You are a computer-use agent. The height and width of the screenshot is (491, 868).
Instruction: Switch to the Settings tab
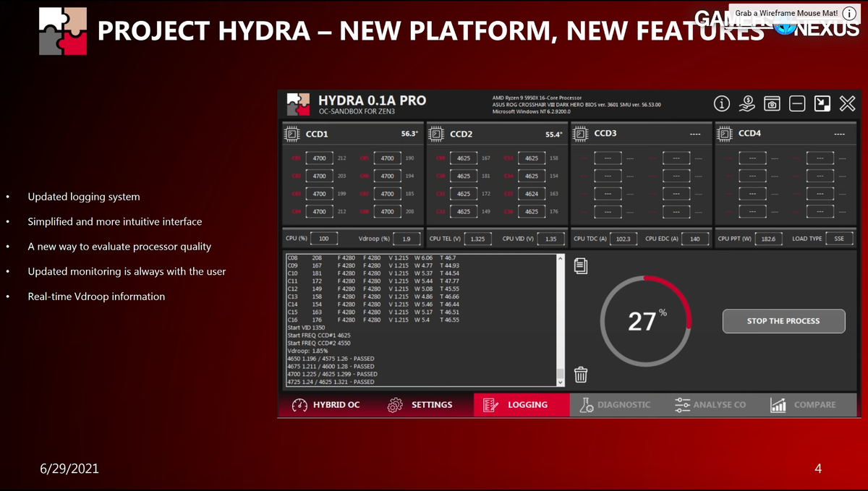(420, 405)
